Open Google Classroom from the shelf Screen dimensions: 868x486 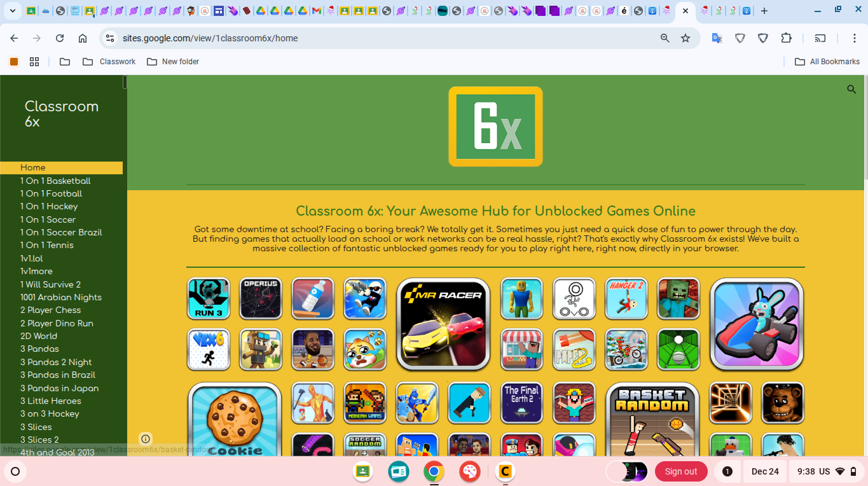pyautogui.click(x=363, y=471)
